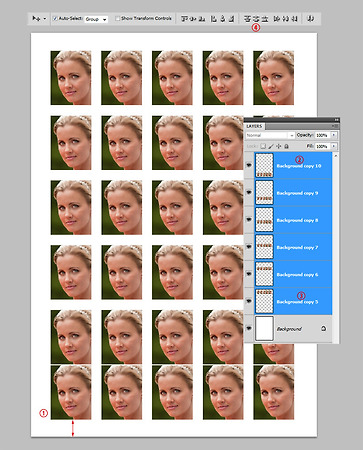Click the Layers panel scroll up arrow
The width and height of the screenshot is (363, 450).
335,156
